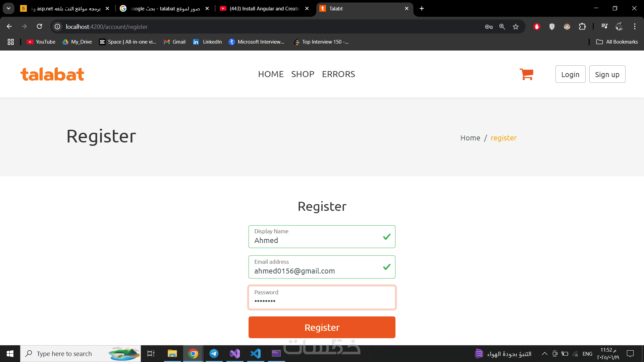Click the Login button
This screenshot has width=644, height=362.
coord(570,74)
